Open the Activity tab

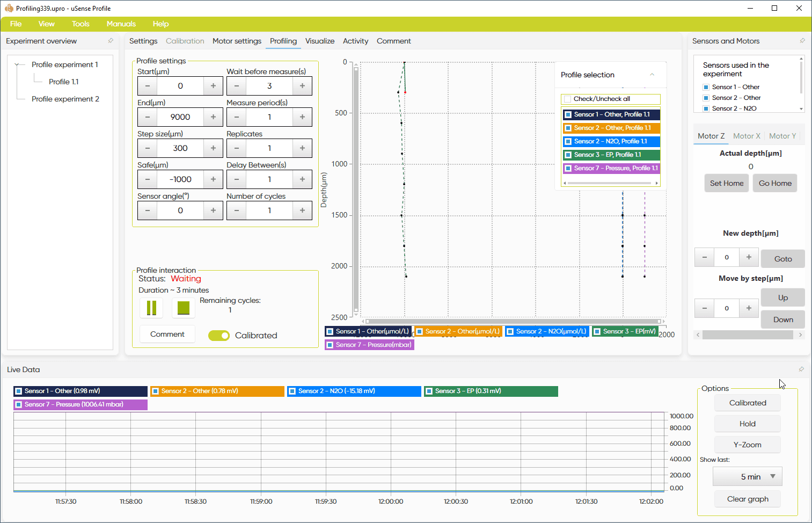(355, 41)
